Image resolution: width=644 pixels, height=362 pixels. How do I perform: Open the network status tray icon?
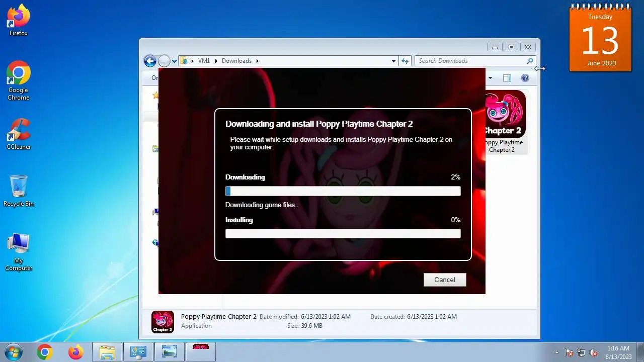[x=581, y=352]
